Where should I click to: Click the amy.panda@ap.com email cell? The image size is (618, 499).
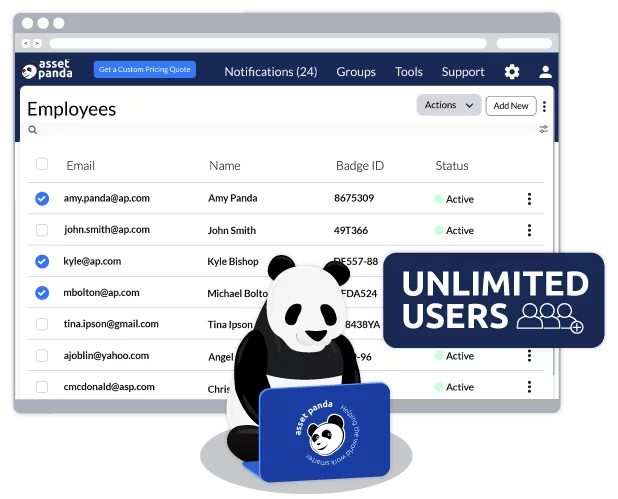point(106,198)
